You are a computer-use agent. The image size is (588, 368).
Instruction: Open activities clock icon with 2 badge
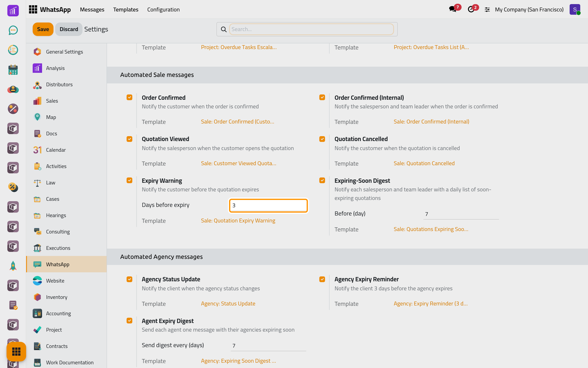pyautogui.click(x=471, y=9)
